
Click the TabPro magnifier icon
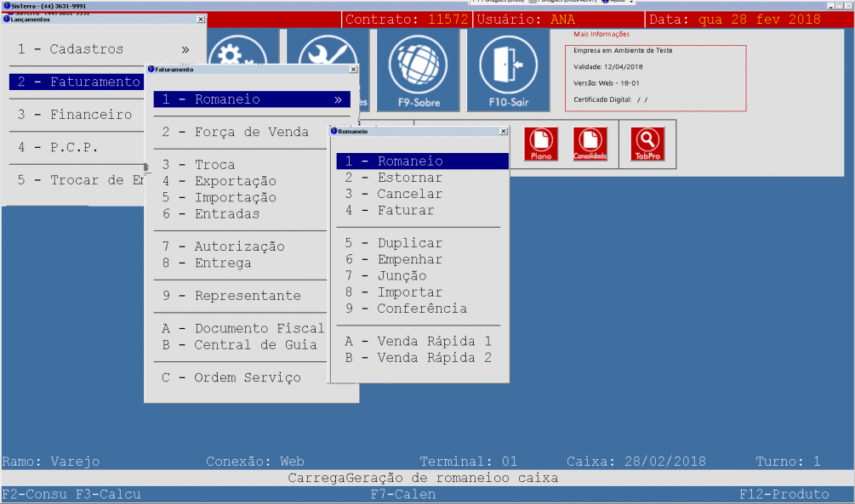[x=647, y=144]
